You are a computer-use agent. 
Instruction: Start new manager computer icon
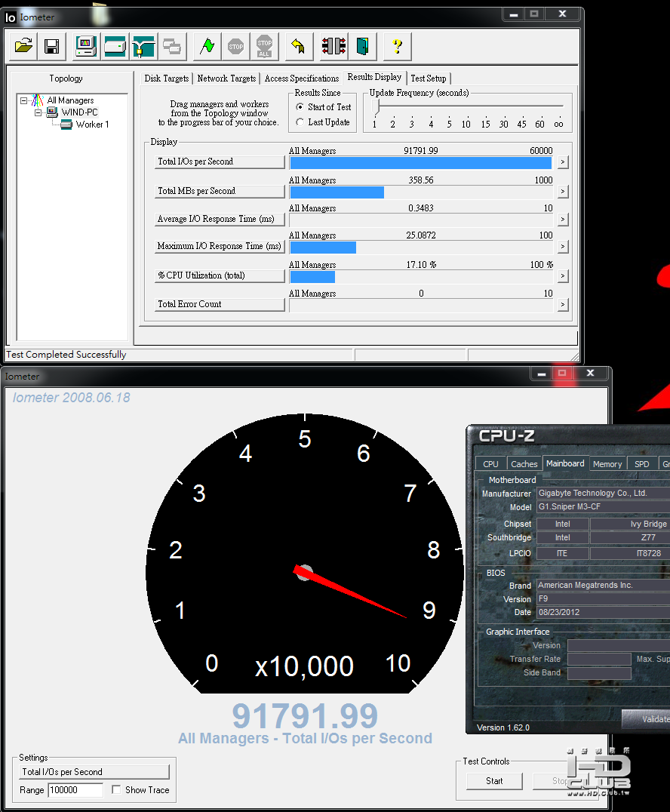point(86,46)
